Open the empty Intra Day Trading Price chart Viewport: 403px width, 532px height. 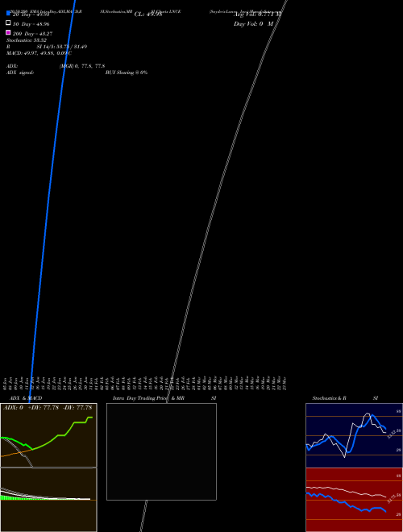pyautogui.click(x=161, y=451)
